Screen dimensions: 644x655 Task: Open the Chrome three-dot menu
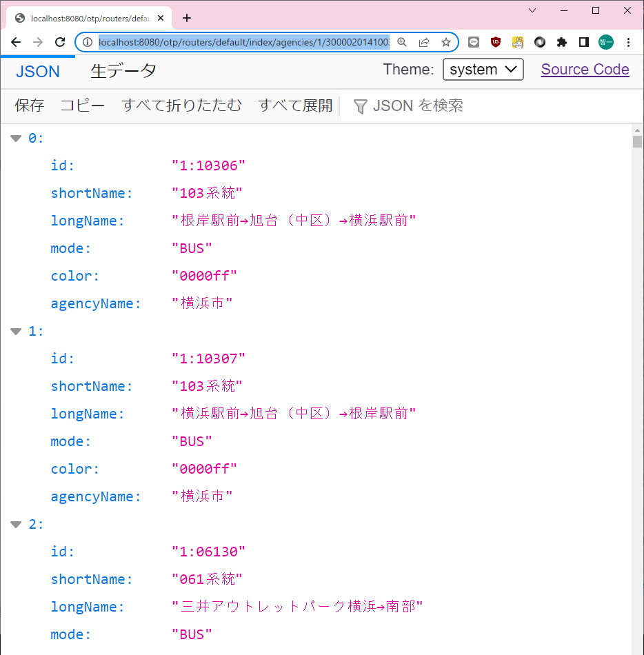(628, 42)
